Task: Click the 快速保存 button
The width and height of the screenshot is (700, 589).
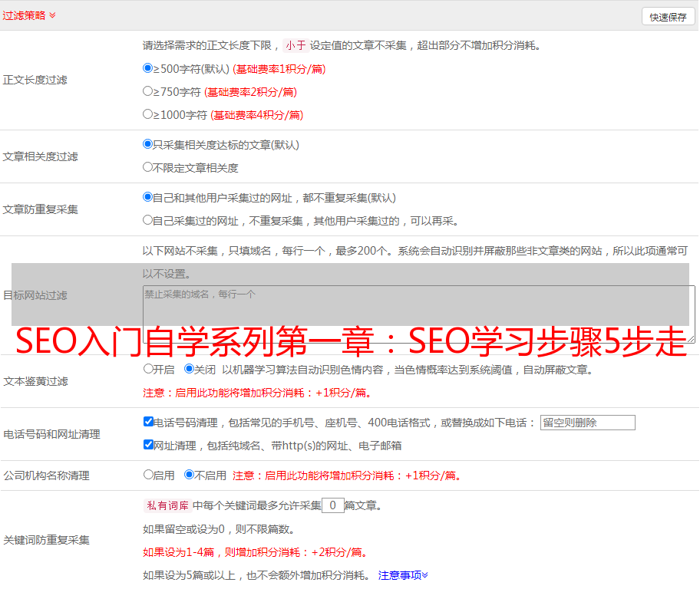Action: point(668,17)
